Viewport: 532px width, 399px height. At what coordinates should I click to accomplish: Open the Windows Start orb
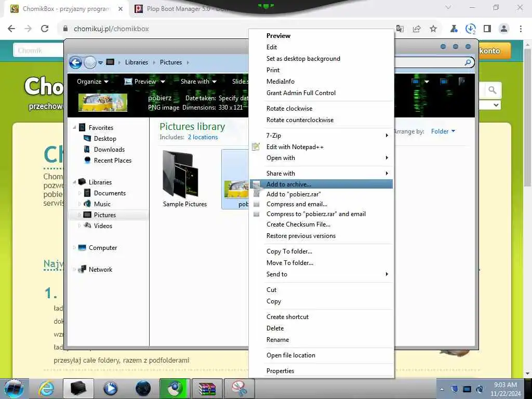pos(14,389)
